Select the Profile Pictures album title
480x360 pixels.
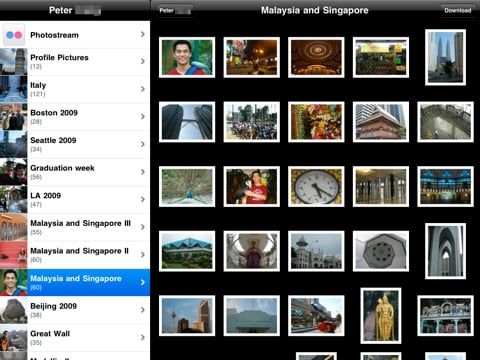59,58
